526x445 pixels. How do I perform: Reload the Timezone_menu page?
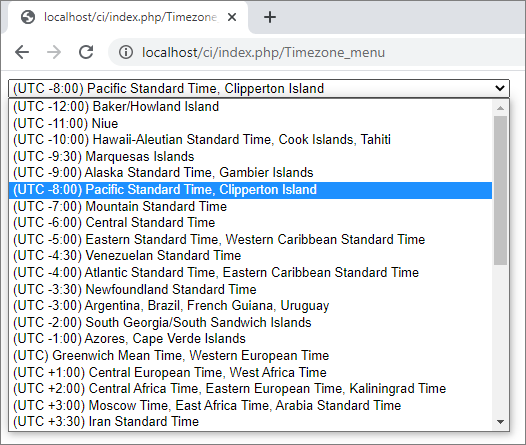pyautogui.click(x=86, y=52)
